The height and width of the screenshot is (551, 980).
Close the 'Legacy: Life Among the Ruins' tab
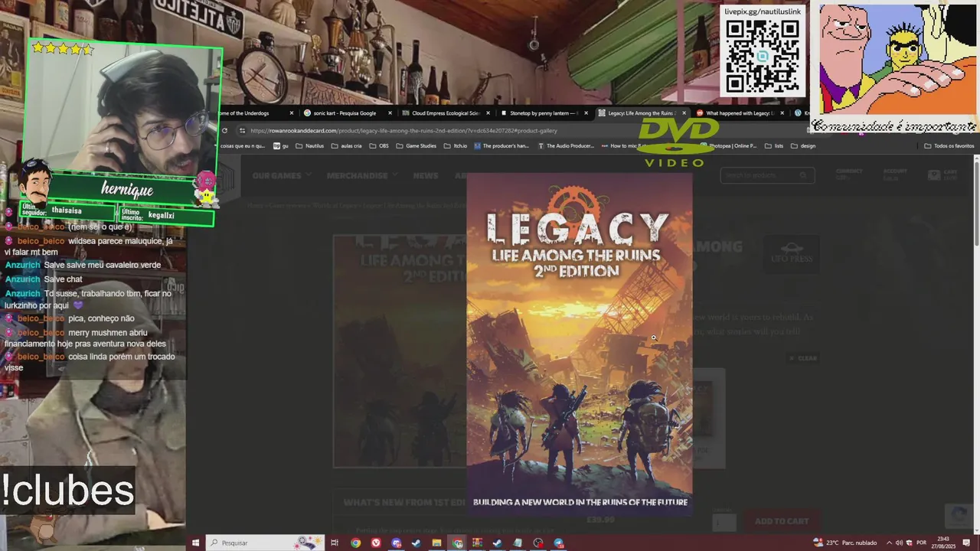click(684, 113)
